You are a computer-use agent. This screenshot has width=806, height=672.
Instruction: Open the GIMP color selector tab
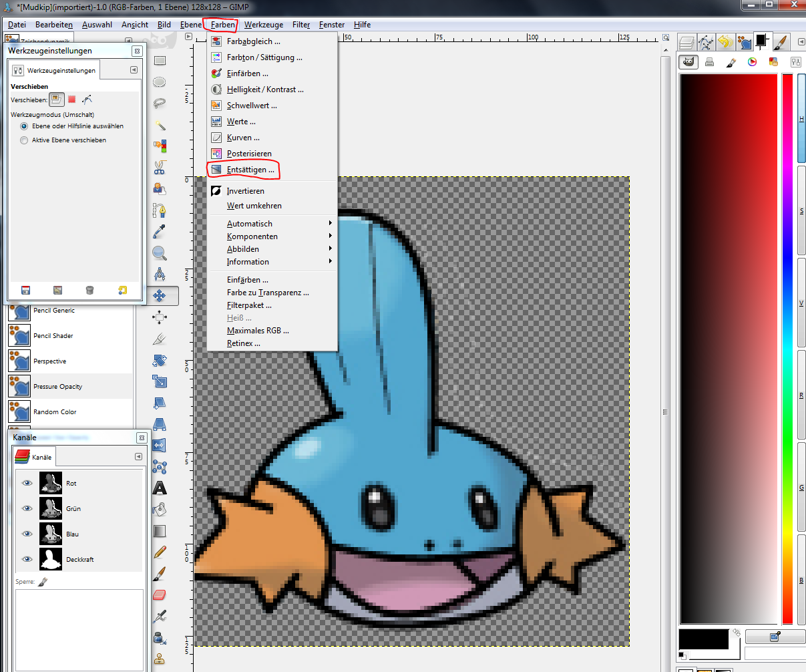[688, 62]
